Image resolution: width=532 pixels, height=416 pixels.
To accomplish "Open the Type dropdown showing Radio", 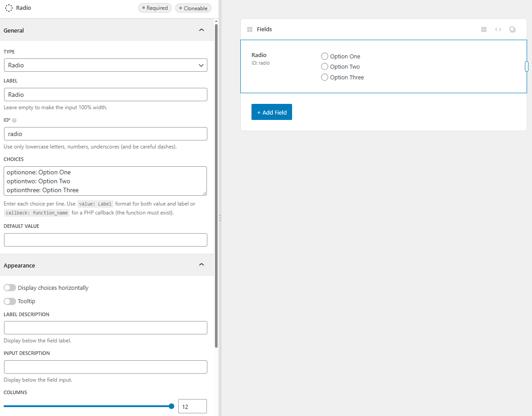I will [x=106, y=65].
